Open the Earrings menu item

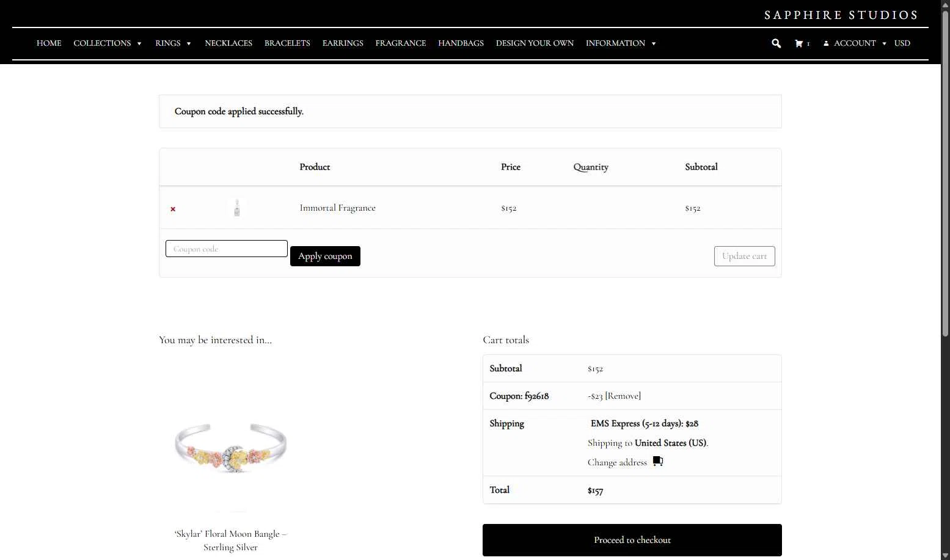point(343,43)
